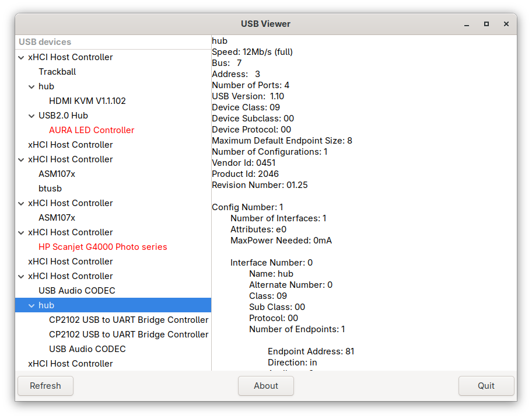Minimize the USB Viewer window
The width and height of the screenshot is (532, 418).
pyautogui.click(x=467, y=24)
